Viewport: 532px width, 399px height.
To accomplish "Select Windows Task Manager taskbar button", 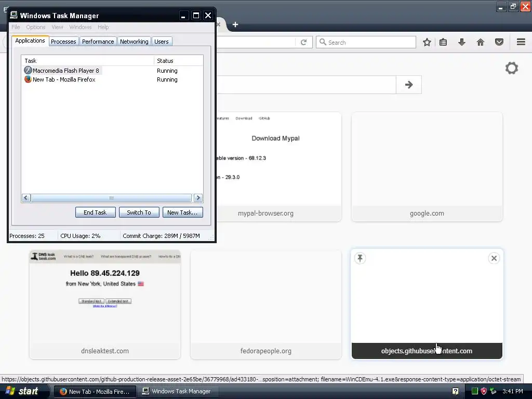I will pyautogui.click(x=177, y=392).
